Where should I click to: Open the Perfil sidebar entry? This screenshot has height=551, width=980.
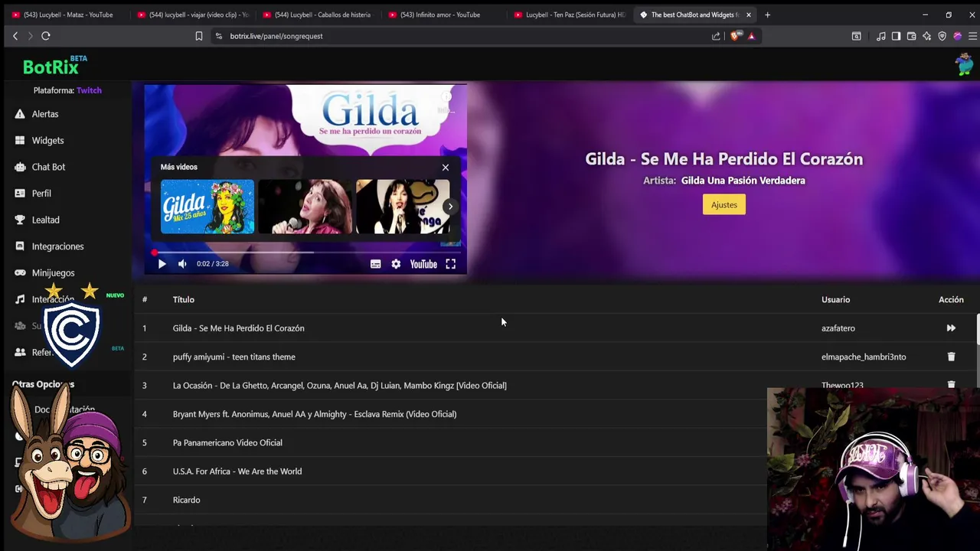click(x=41, y=194)
